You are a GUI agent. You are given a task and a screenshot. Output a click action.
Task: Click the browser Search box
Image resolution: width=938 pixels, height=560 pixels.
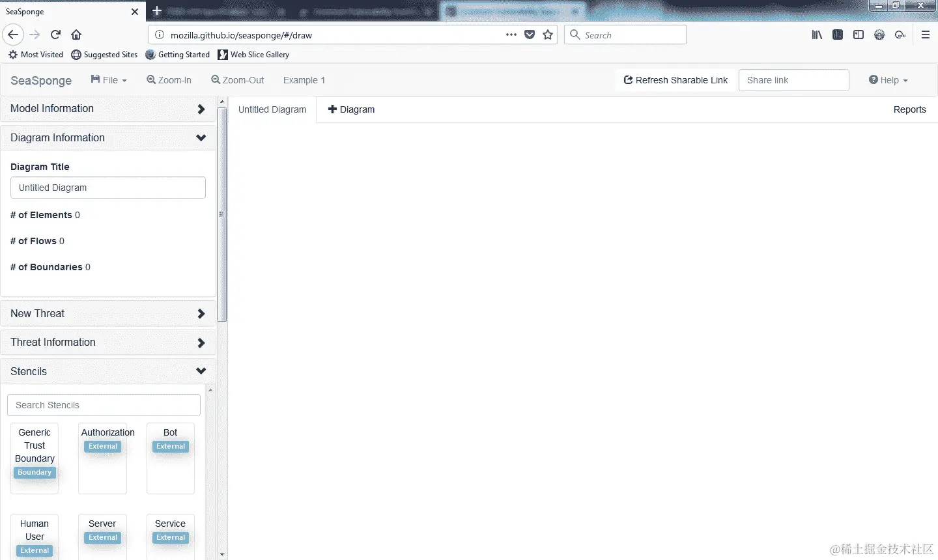(625, 35)
